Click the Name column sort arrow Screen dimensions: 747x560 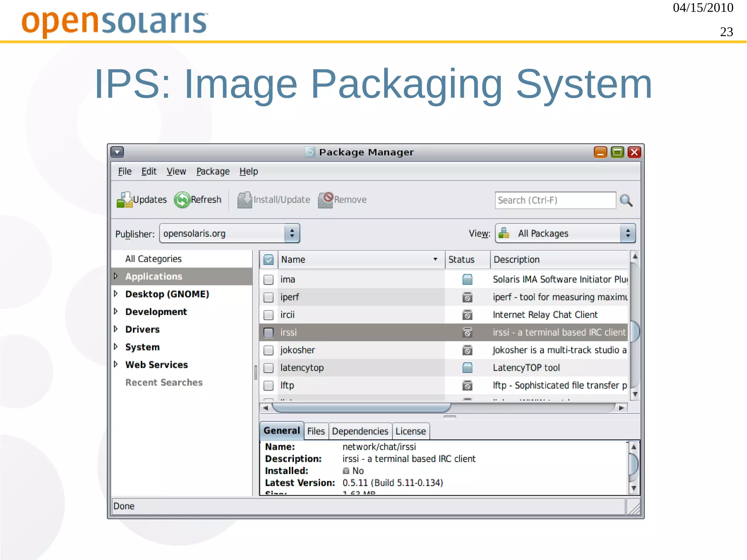435,259
